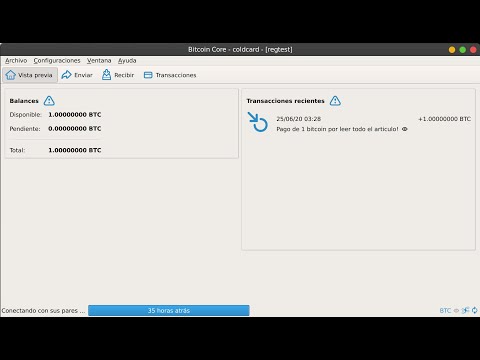480x360 pixels.
Task: Click the green maximize window button
Action: click(463, 50)
